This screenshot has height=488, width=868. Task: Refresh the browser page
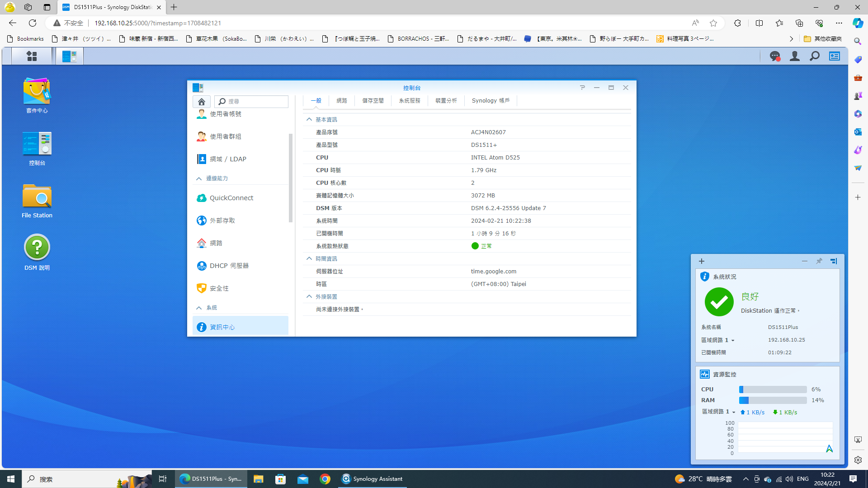tap(33, 23)
